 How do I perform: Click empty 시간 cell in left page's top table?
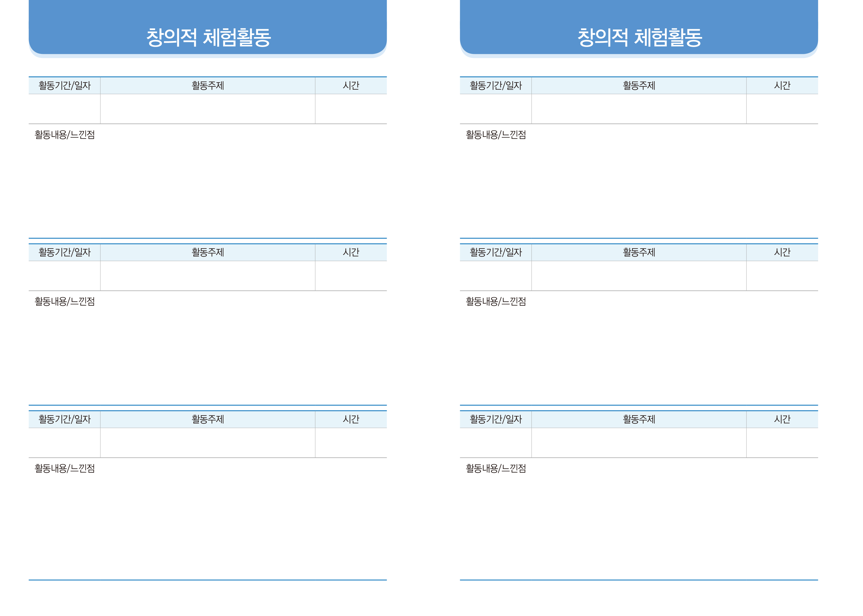point(351,109)
